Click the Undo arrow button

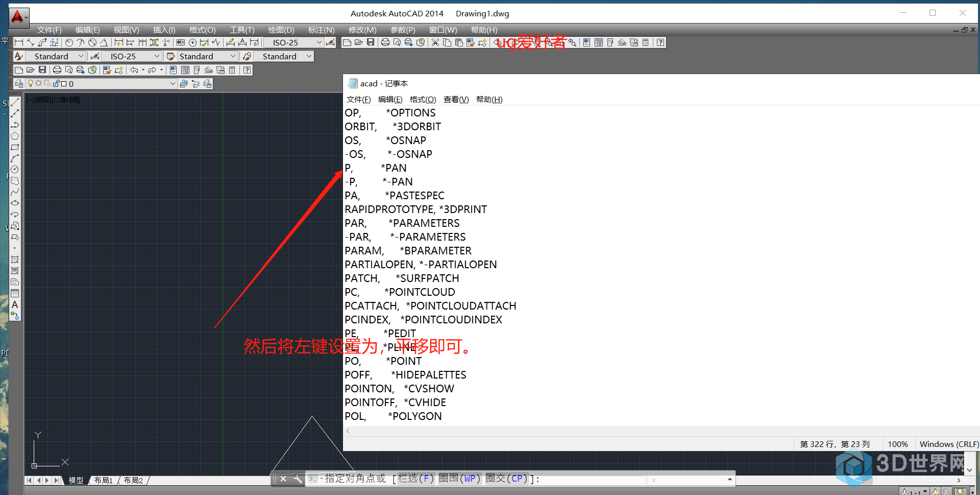134,70
